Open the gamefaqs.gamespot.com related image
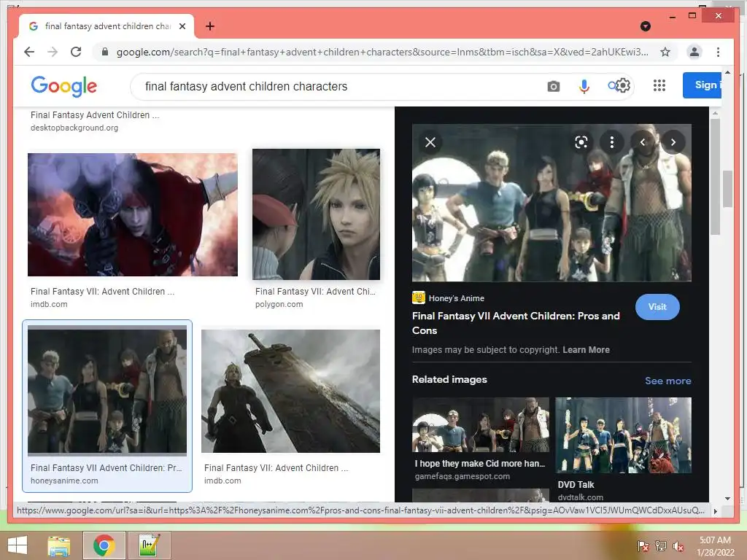 480,425
